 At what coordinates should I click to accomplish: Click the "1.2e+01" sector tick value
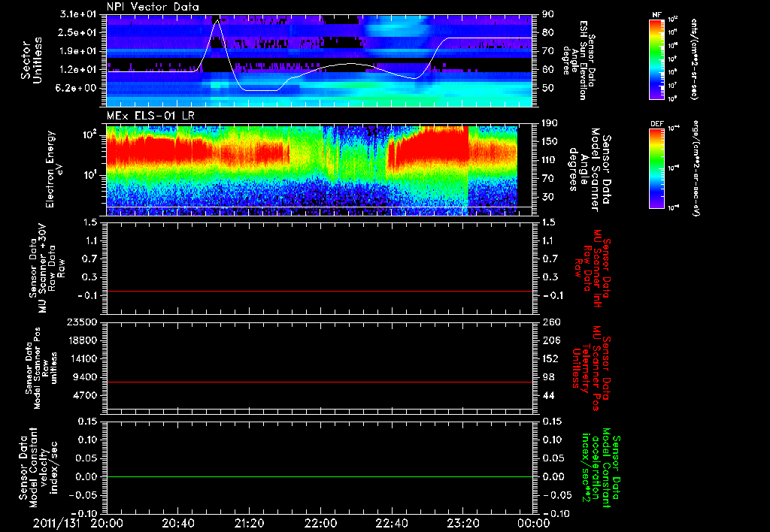click(78, 70)
